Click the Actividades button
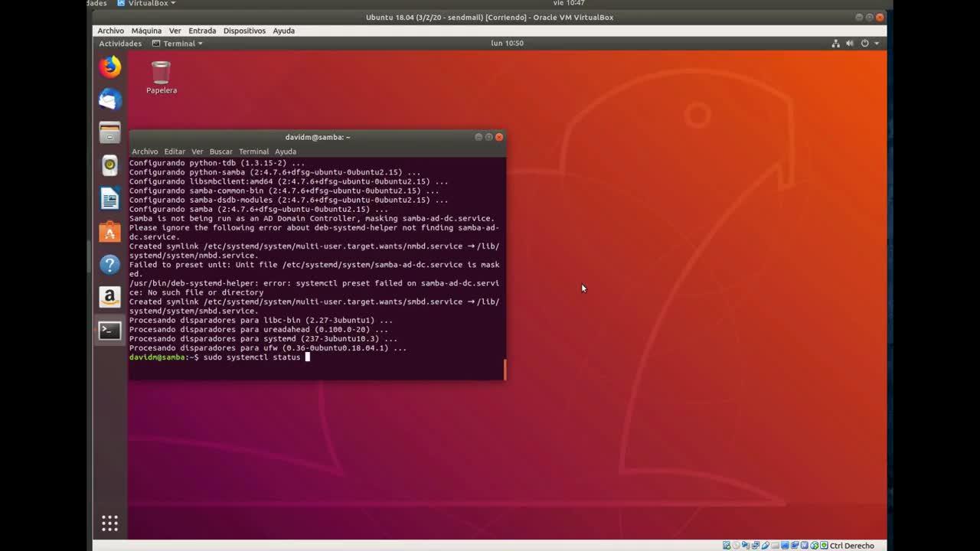980x551 pixels. click(120, 44)
